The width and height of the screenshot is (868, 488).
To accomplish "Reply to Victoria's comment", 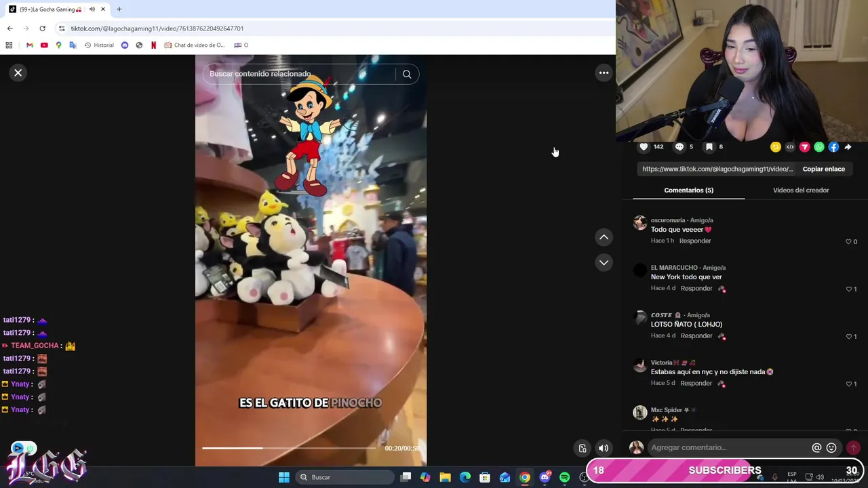I will 696,383.
